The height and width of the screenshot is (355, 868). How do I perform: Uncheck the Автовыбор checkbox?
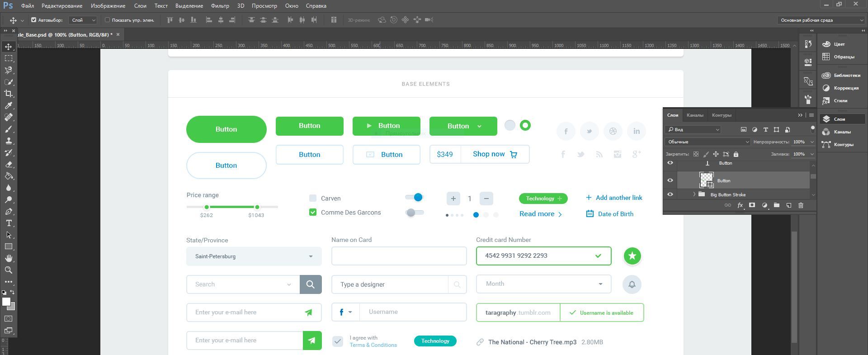point(33,20)
